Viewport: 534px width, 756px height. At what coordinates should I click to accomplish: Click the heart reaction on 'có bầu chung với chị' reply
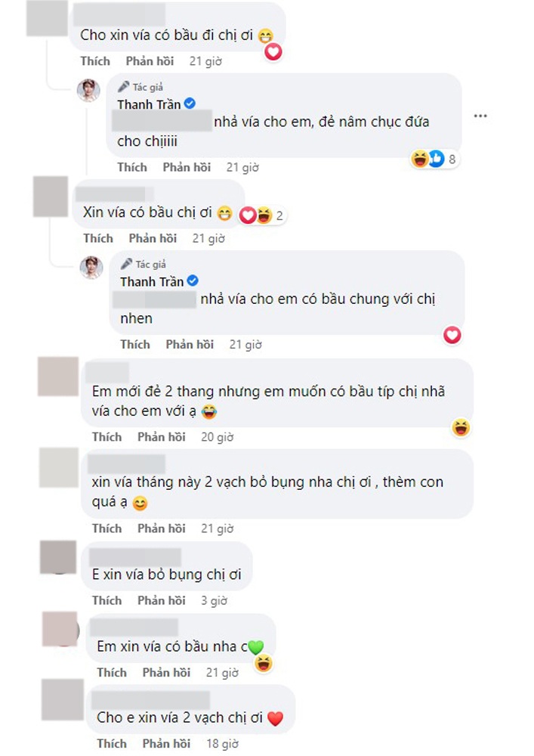click(452, 335)
